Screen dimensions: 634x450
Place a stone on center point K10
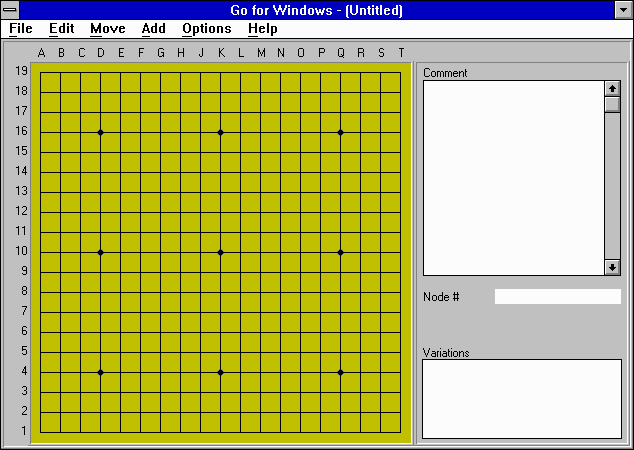220,253
